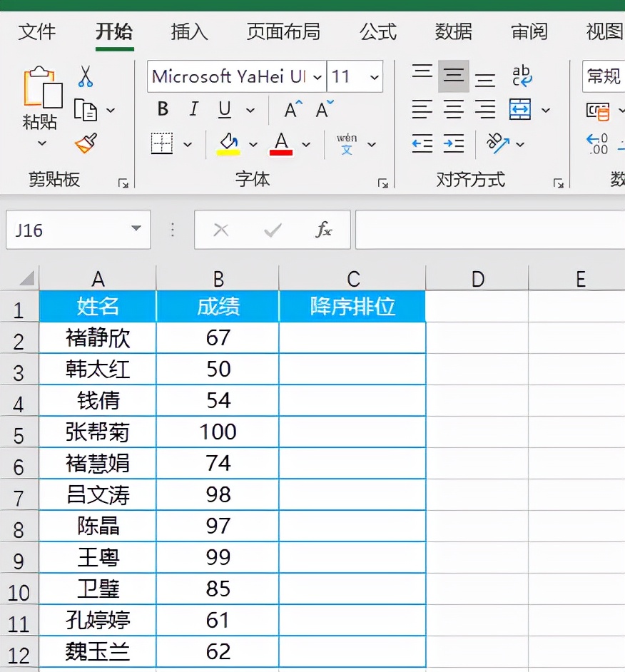This screenshot has width=625, height=672.
Task: Click the Select All corner triangle
Action: (x=27, y=278)
